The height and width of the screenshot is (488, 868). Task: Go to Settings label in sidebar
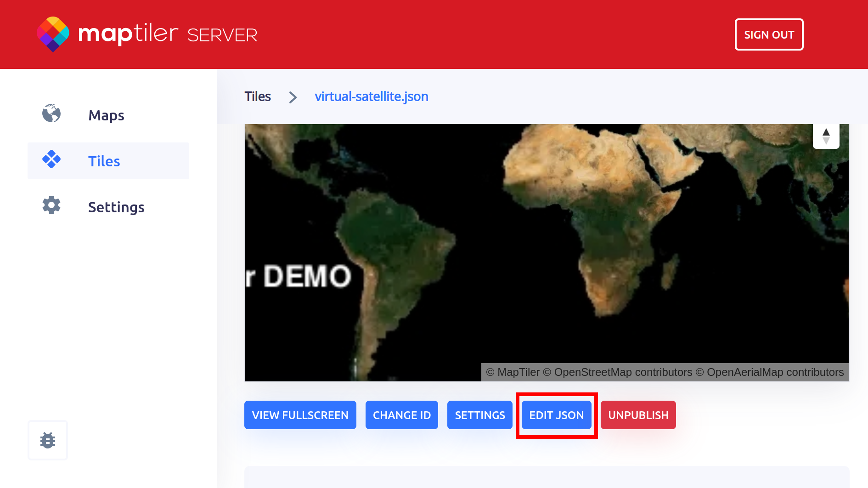tap(116, 207)
